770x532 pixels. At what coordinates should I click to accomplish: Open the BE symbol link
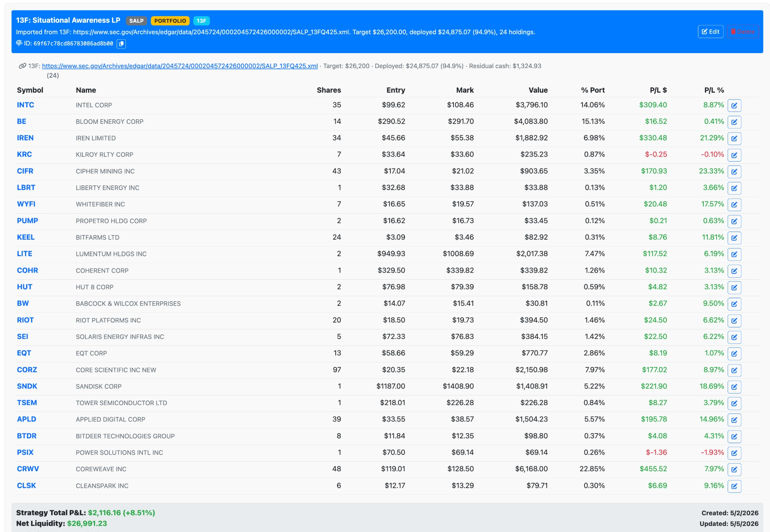[x=22, y=121]
